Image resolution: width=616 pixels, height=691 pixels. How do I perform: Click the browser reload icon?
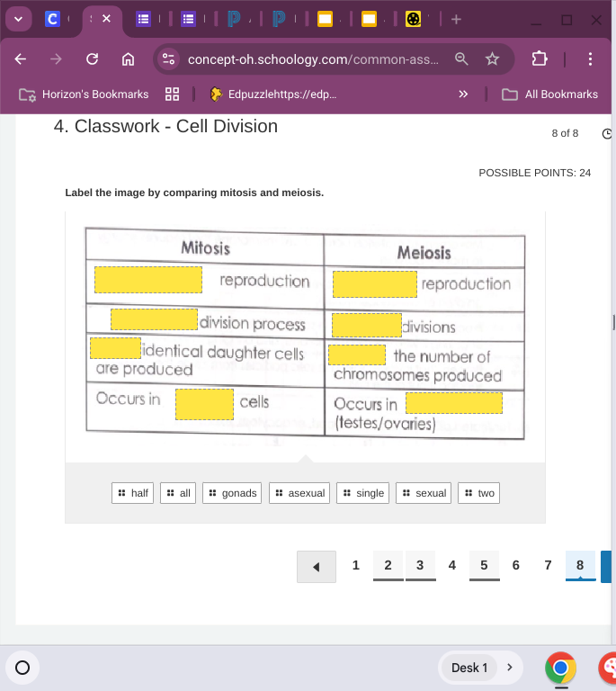point(92,59)
